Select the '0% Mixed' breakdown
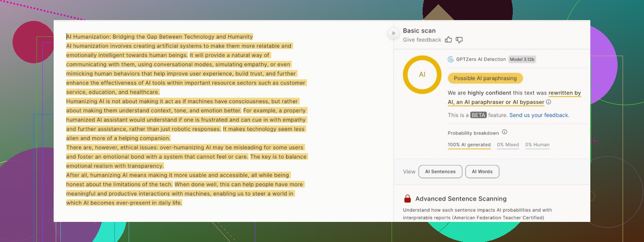The image size is (644, 242). tap(508, 145)
